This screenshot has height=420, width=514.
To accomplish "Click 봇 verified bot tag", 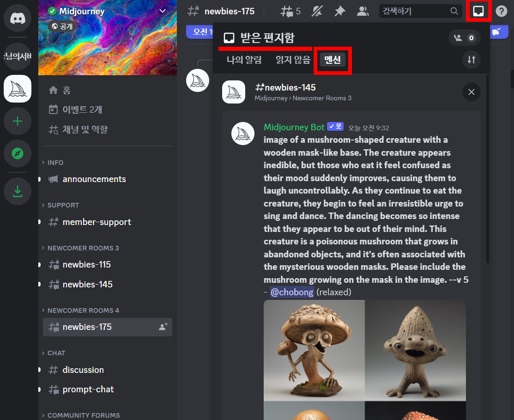I will click(x=335, y=127).
